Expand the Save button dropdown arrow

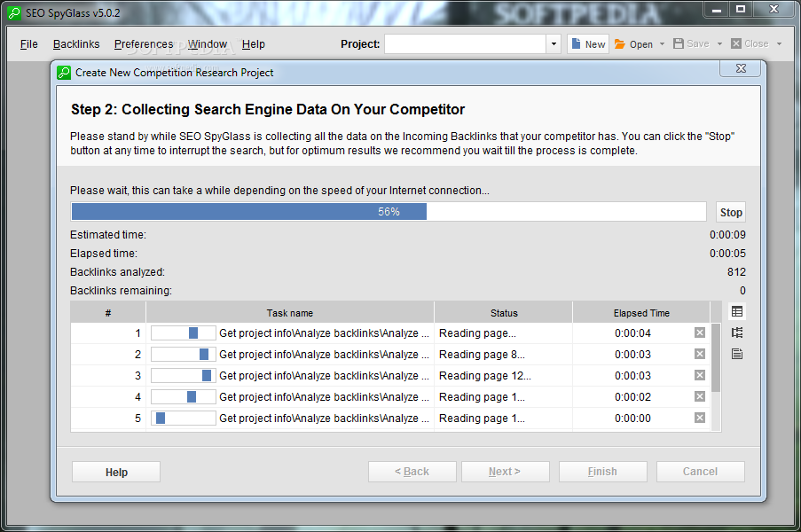coord(719,44)
